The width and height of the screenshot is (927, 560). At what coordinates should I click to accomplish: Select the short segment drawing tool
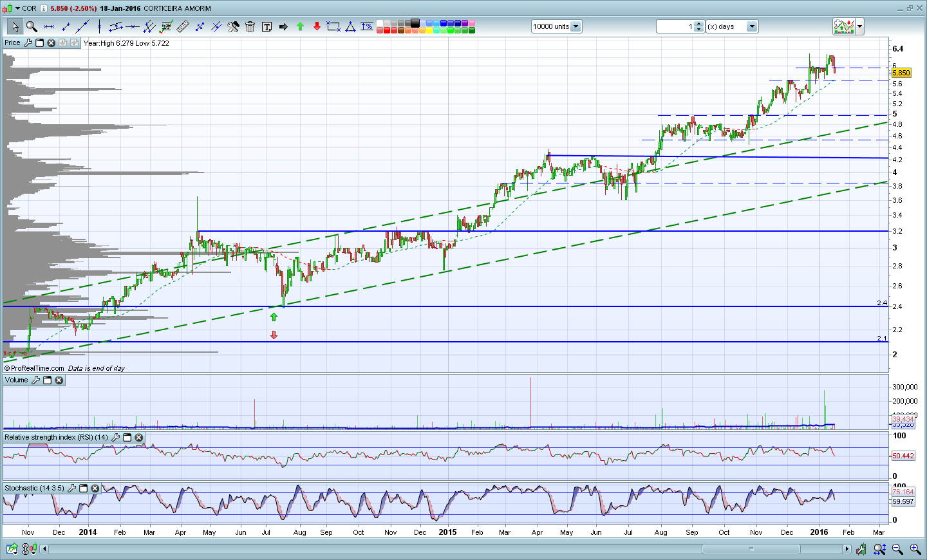[65, 26]
